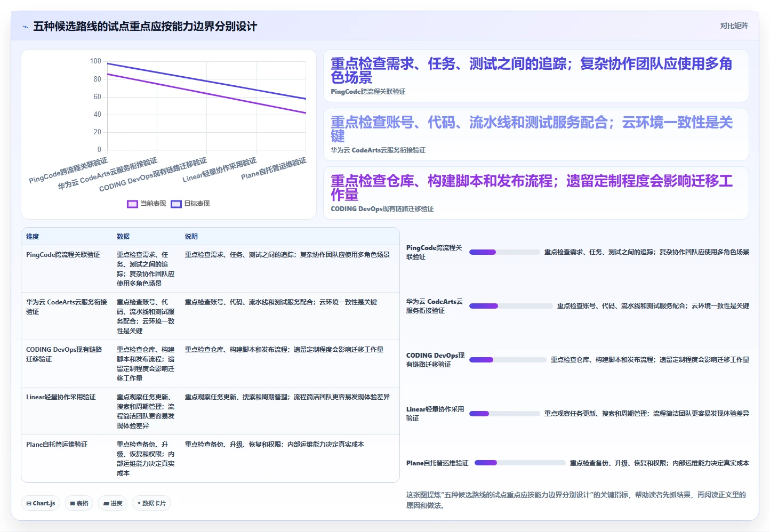The image size is (770, 532).
Task: Click the Linear轻量协作采用验证 x-axis label
Action: pyautogui.click(x=220, y=170)
